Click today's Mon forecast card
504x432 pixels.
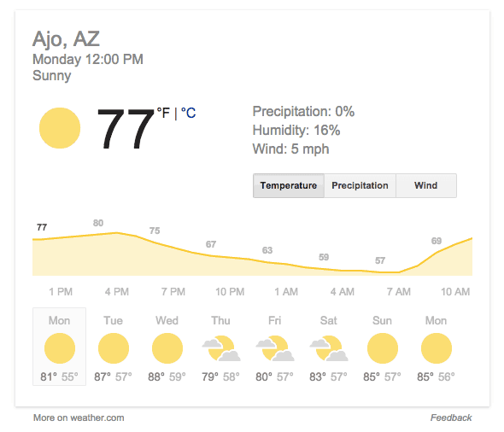click(60, 347)
